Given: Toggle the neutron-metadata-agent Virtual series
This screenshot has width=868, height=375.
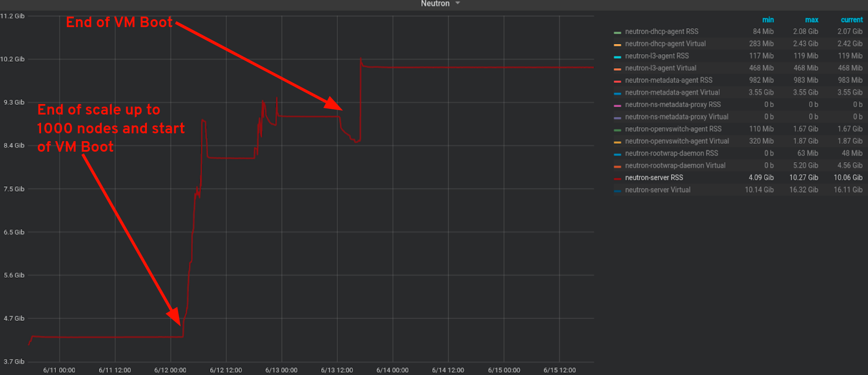Looking at the screenshot, I should click(672, 93).
